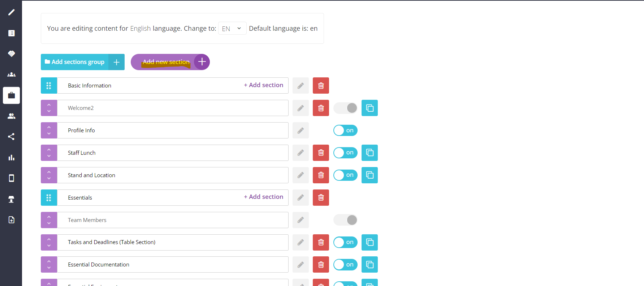Click the Tasks and Deadlines section row
Screen dimensions: 644x286
coord(173,243)
